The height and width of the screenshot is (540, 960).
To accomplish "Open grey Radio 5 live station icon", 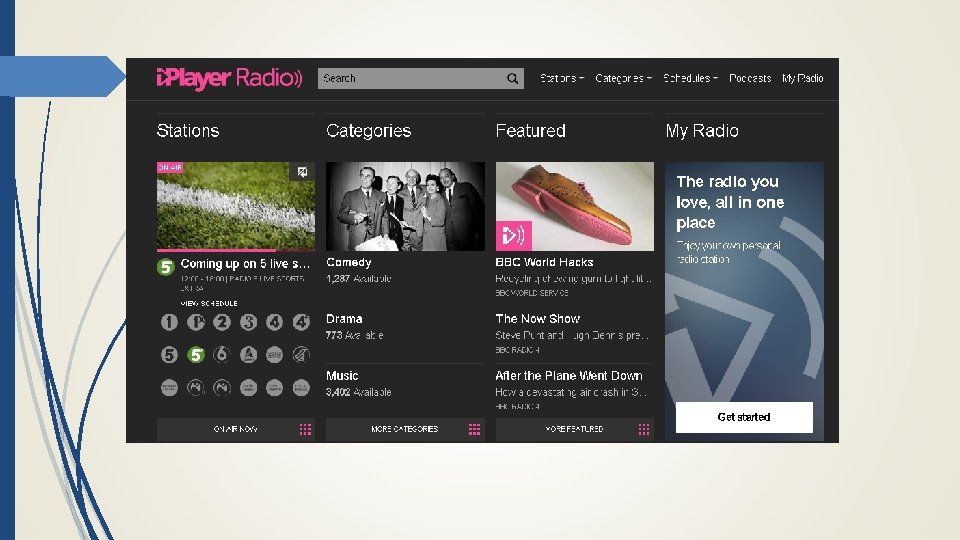I will coord(170,354).
